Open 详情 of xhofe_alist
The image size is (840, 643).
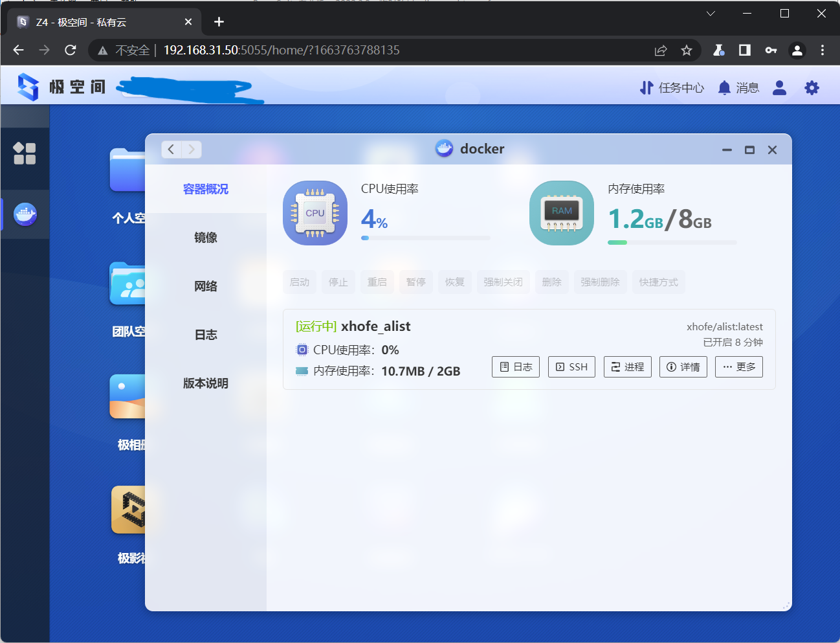click(683, 367)
